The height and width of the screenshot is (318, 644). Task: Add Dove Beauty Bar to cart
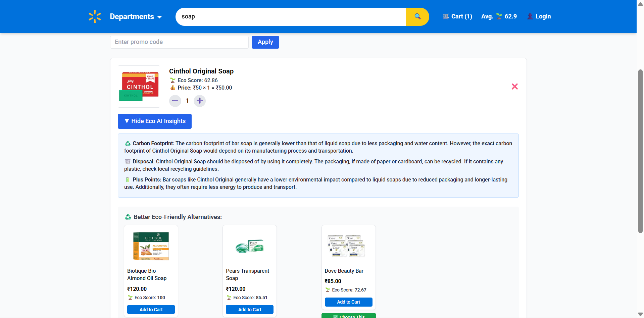point(348,302)
